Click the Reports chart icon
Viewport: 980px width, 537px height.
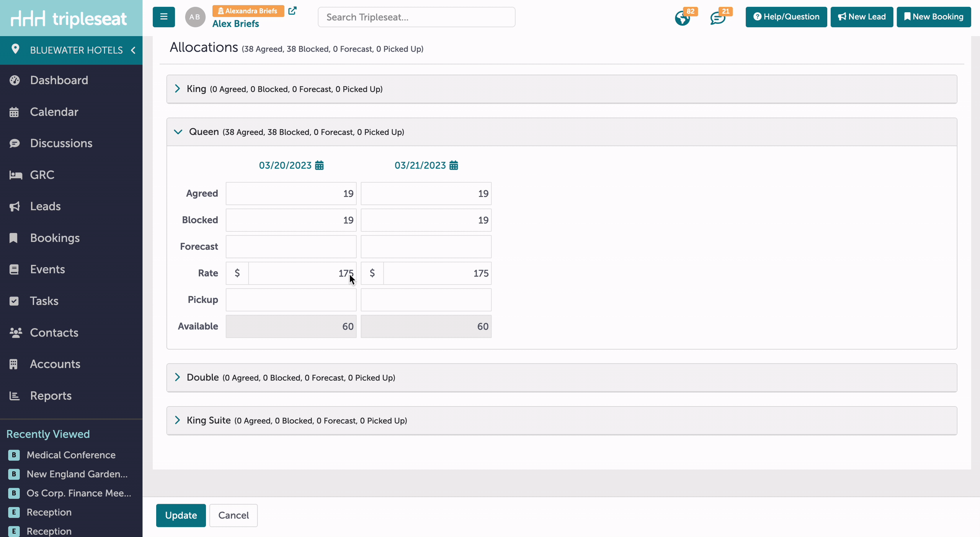point(14,396)
